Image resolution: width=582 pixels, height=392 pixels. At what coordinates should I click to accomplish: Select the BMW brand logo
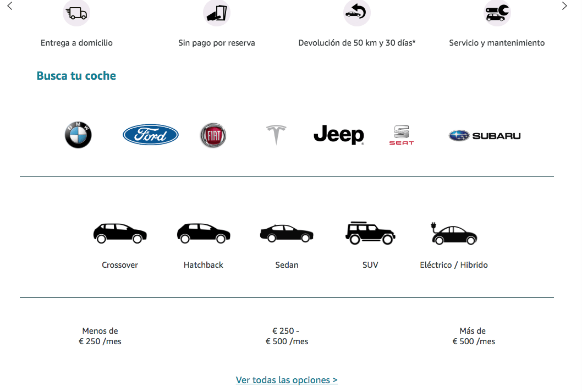coord(78,135)
